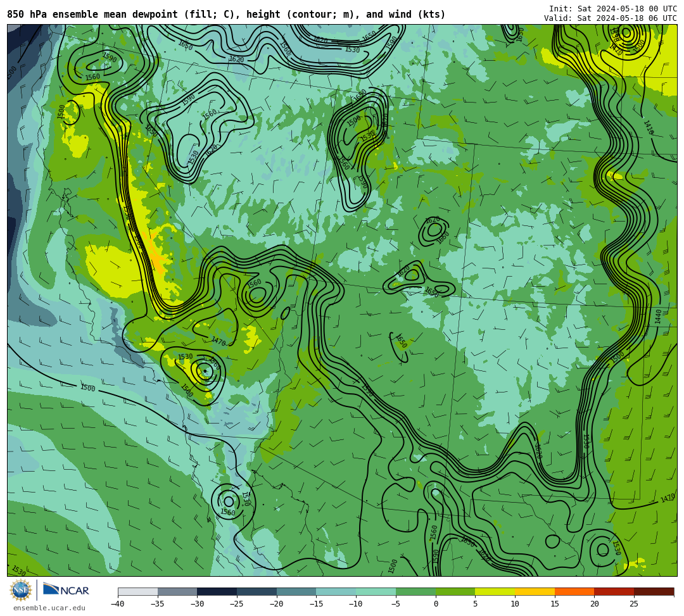Pick the yellow 5 to 10 swatch

(495, 591)
